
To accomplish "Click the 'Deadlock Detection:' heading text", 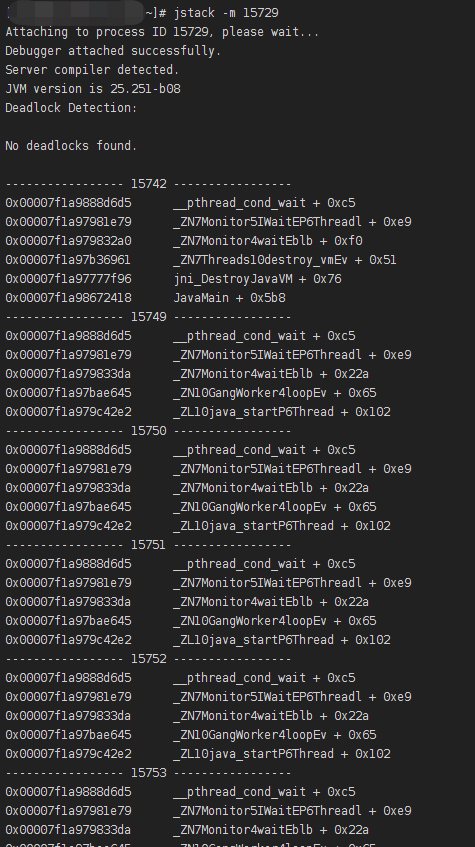I will [x=71, y=107].
